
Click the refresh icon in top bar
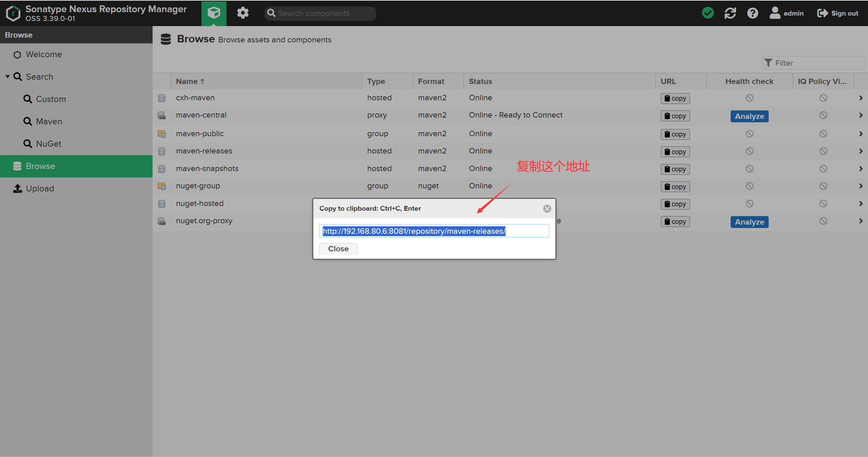pyautogui.click(x=730, y=13)
